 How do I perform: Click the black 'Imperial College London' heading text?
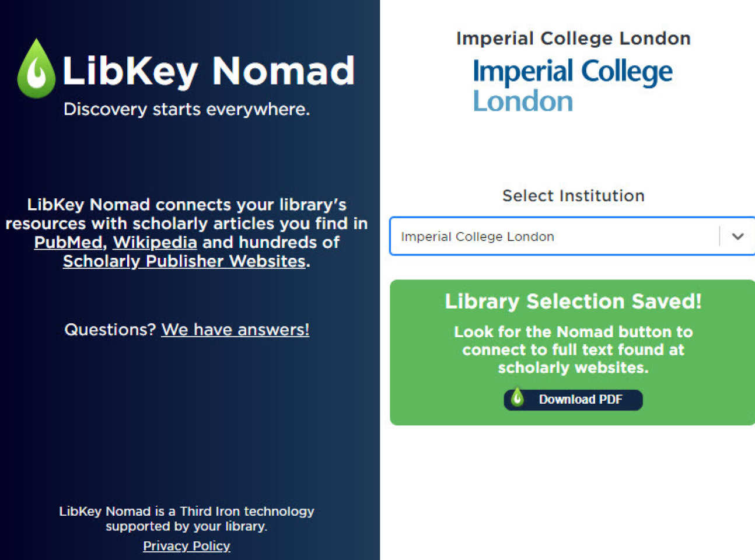click(x=573, y=38)
